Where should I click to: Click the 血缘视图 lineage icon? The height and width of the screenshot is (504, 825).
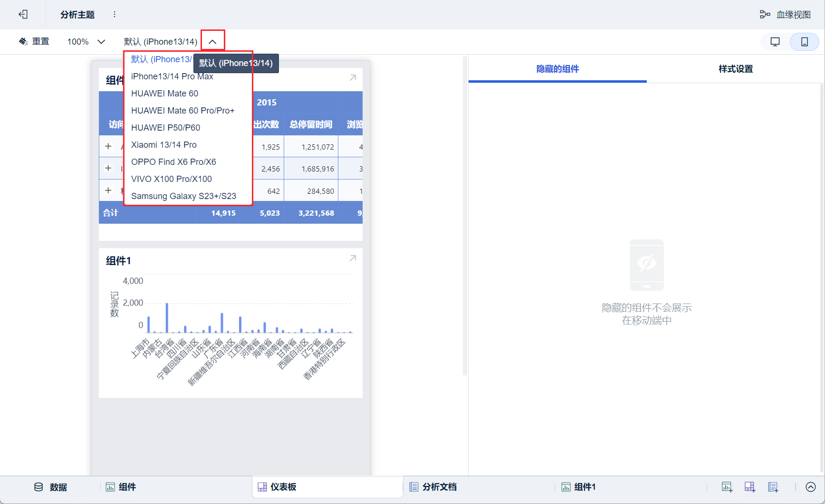[x=765, y=14]
